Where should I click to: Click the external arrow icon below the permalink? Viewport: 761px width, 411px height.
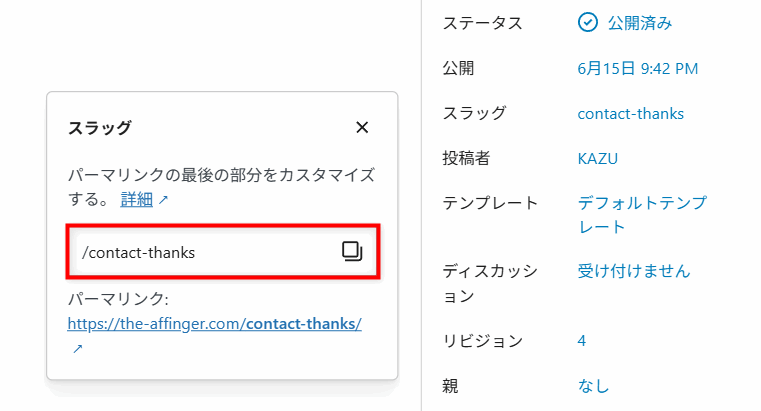78,348
